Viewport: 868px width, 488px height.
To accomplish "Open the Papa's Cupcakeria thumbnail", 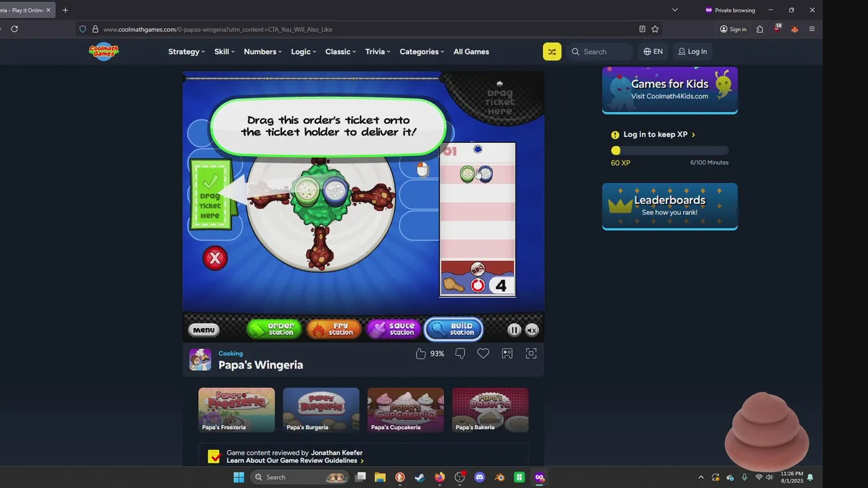I will tap(406, 410).
